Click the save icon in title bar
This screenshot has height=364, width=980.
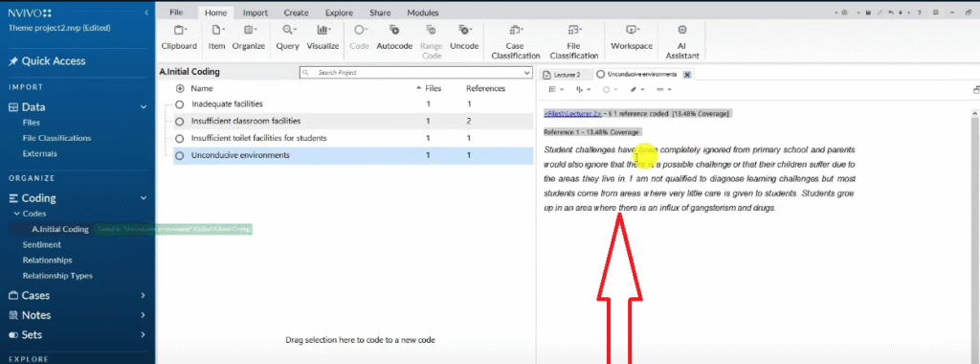point(868,12)
